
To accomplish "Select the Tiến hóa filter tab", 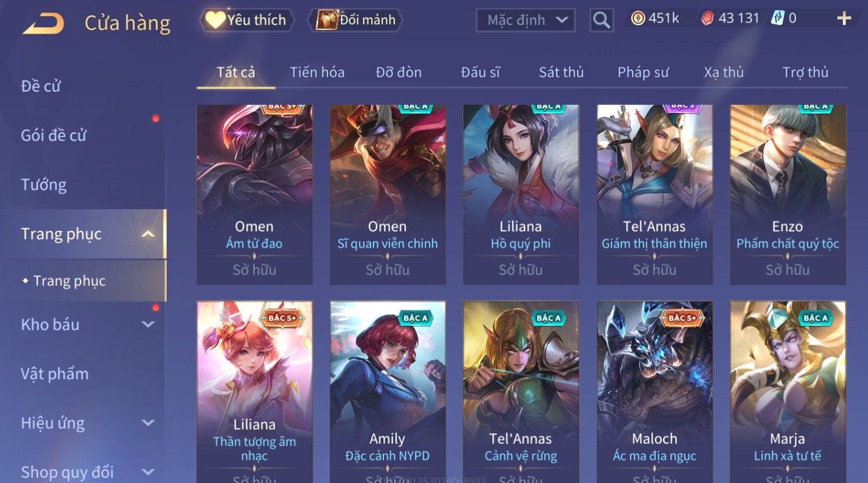I will point(317,73).
